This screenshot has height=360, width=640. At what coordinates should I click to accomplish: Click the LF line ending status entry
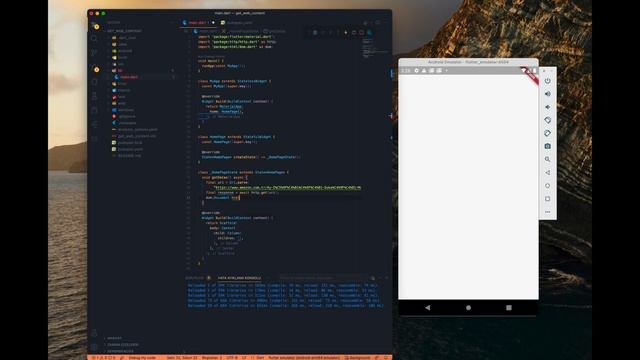tap(244, 358)
